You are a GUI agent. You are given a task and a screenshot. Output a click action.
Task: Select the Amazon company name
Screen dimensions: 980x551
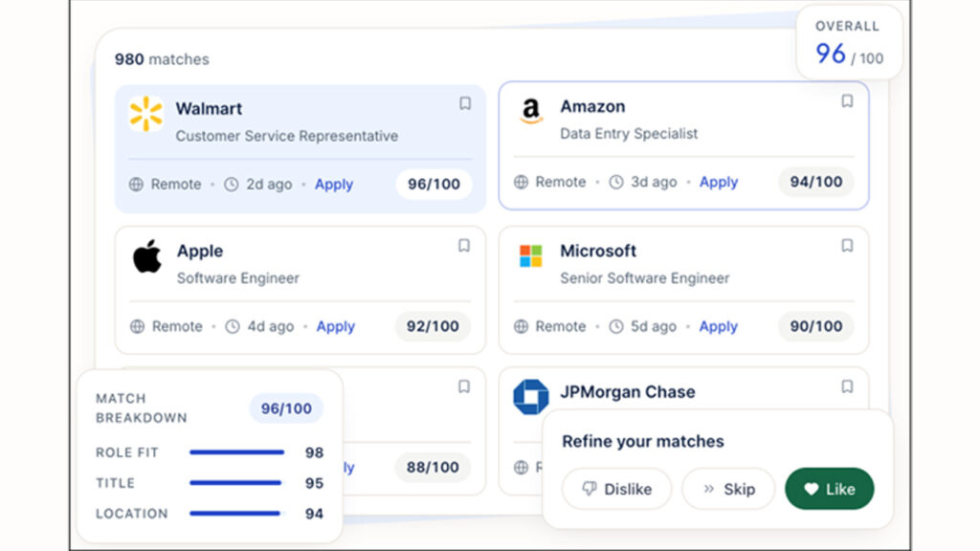[x=592, y=106]
